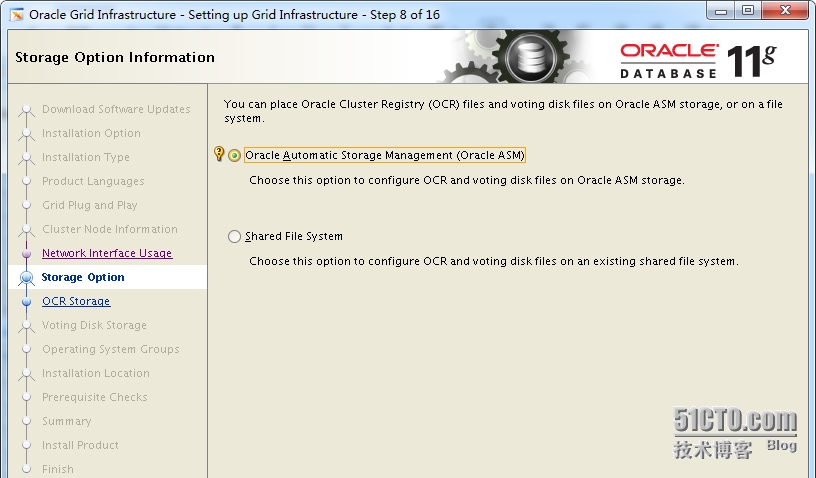This screenshot has height=478, width=816.
Task: Click the Download Software Updates step
Action: tap(116, 109)
